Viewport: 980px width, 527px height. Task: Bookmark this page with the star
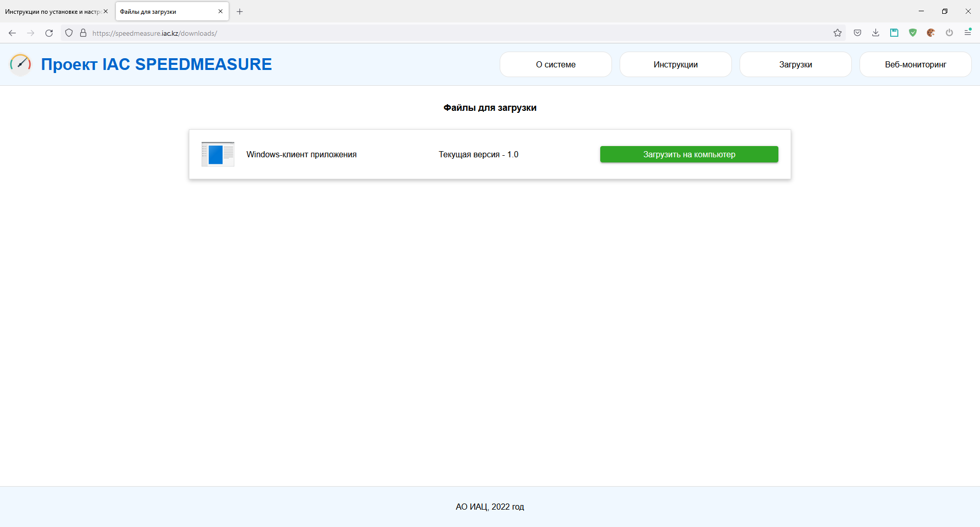coord(838,33)
